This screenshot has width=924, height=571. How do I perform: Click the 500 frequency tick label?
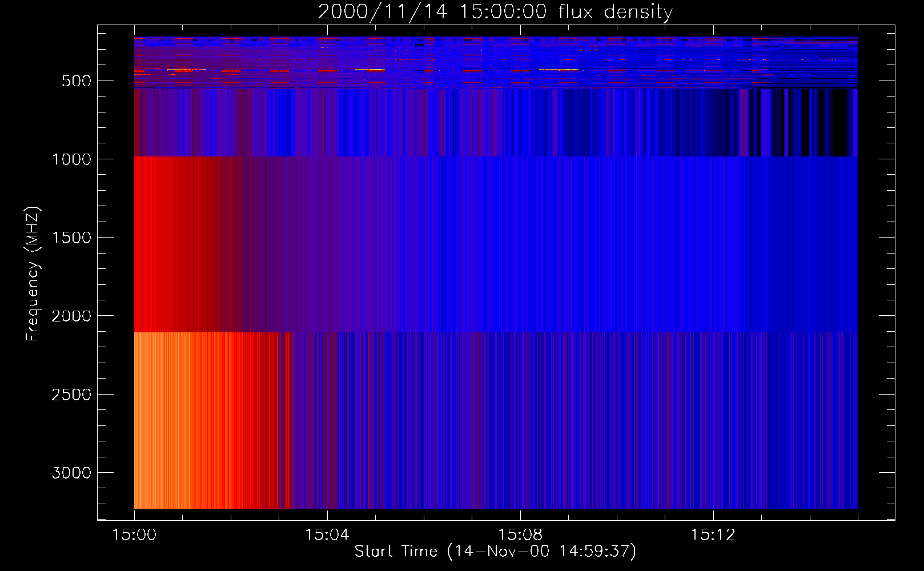(x=77, y=81)
